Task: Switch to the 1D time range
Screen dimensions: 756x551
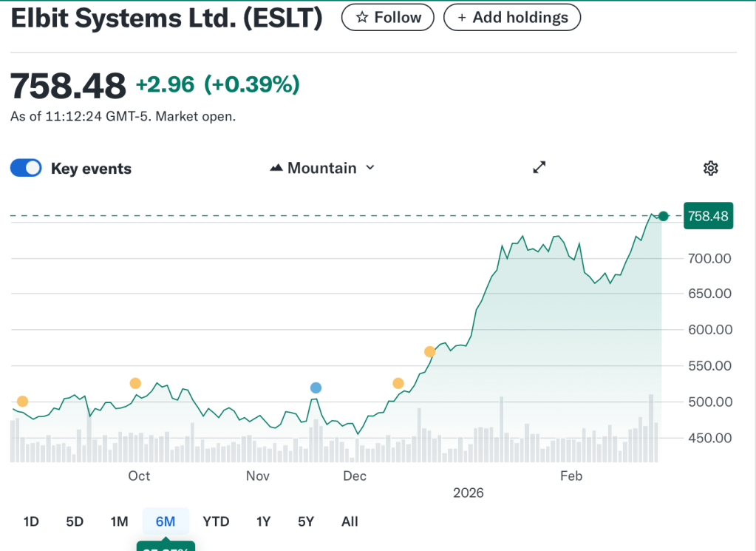Action: (31, 521)
